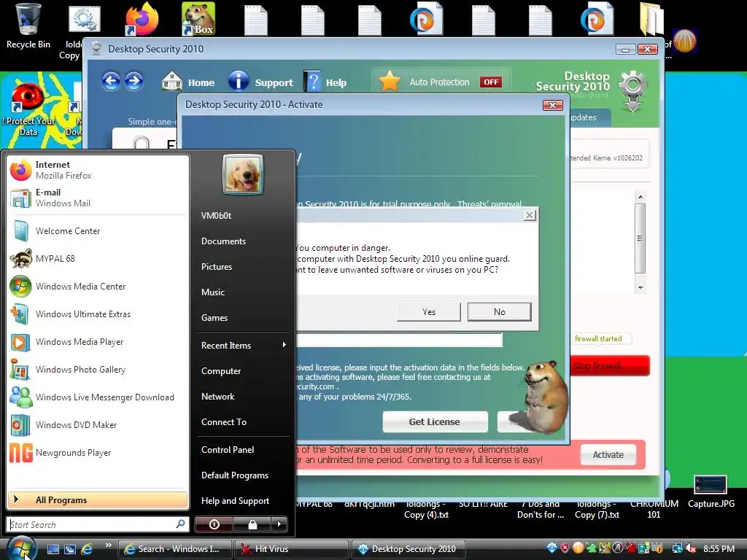Open Windows Photo Gallery from Start menu
This screenshot has width=747, height=560.
point(97,370)
